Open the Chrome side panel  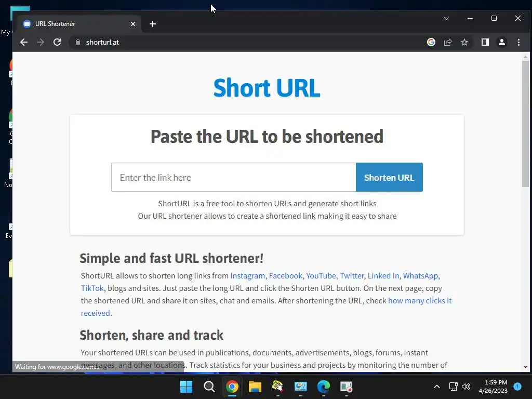(485, 42)
